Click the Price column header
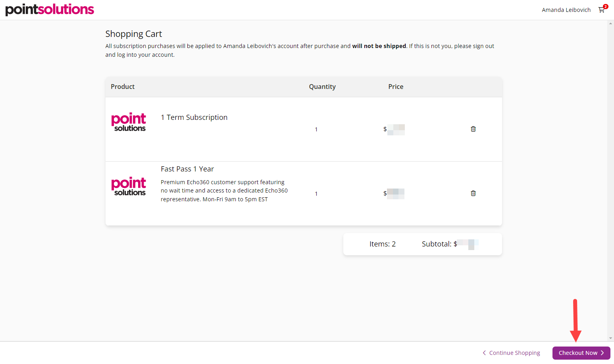 396,87
